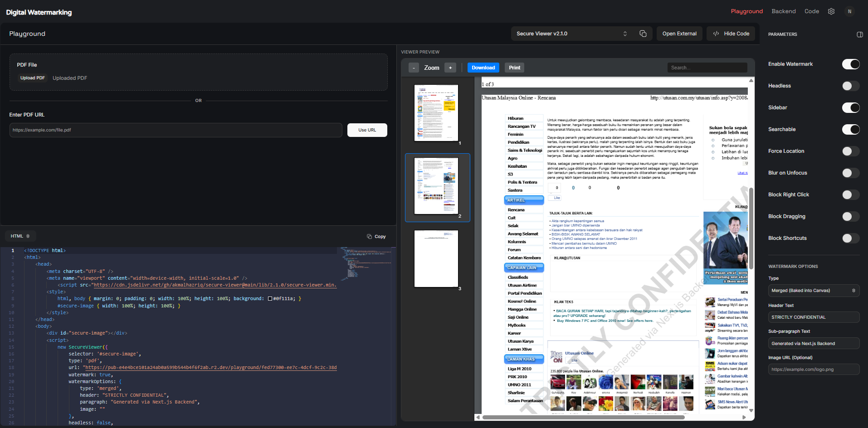Click the CDN script URL in code line 6
This screenshot has height=428, width=868.
coord(215,285)
